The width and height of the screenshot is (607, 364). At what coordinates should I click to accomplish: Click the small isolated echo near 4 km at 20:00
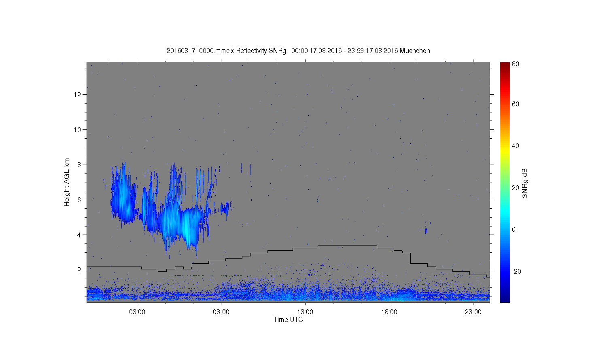(426, 231)
